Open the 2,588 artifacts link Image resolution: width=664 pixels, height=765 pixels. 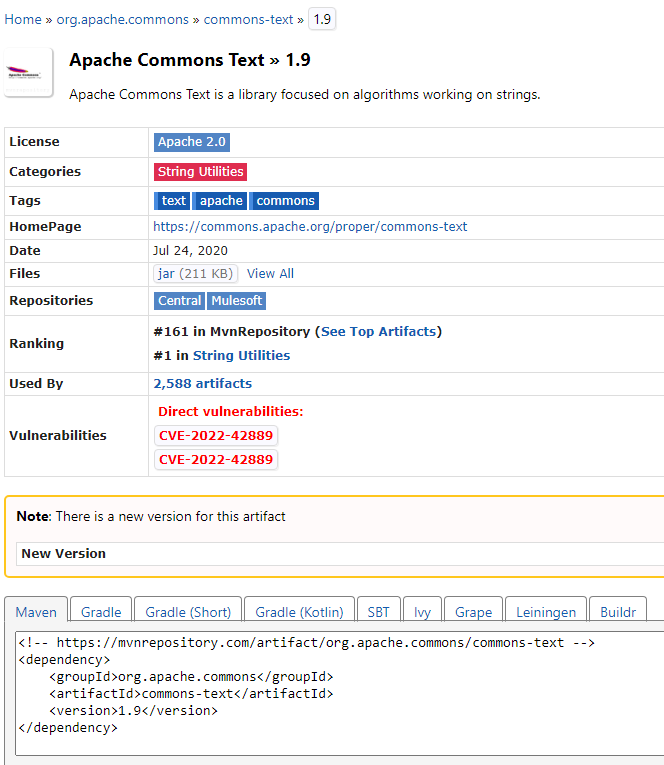202,383
